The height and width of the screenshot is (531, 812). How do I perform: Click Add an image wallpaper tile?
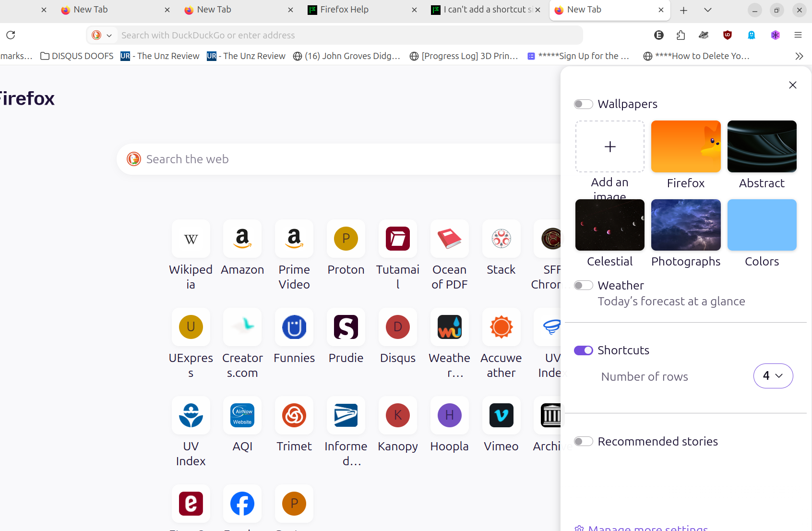(610, 146)
